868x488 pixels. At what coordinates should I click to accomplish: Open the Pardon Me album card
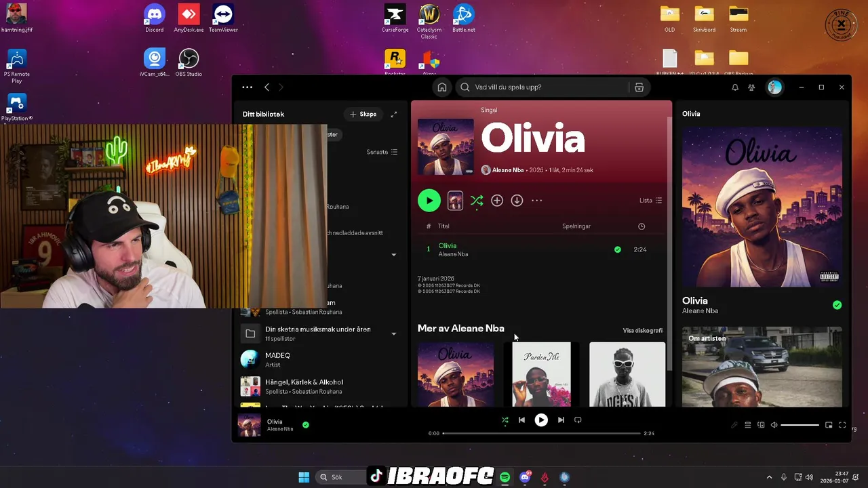point(541,374)
